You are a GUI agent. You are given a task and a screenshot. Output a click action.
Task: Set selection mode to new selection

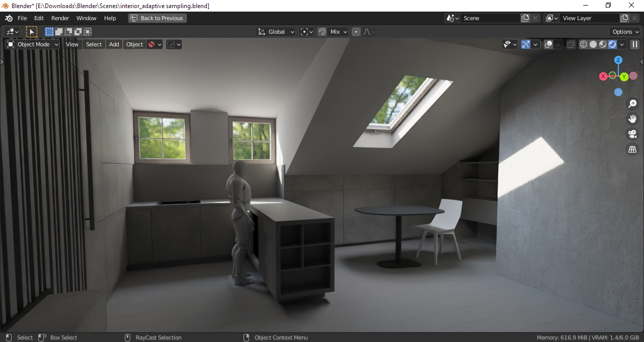(49, 32)
